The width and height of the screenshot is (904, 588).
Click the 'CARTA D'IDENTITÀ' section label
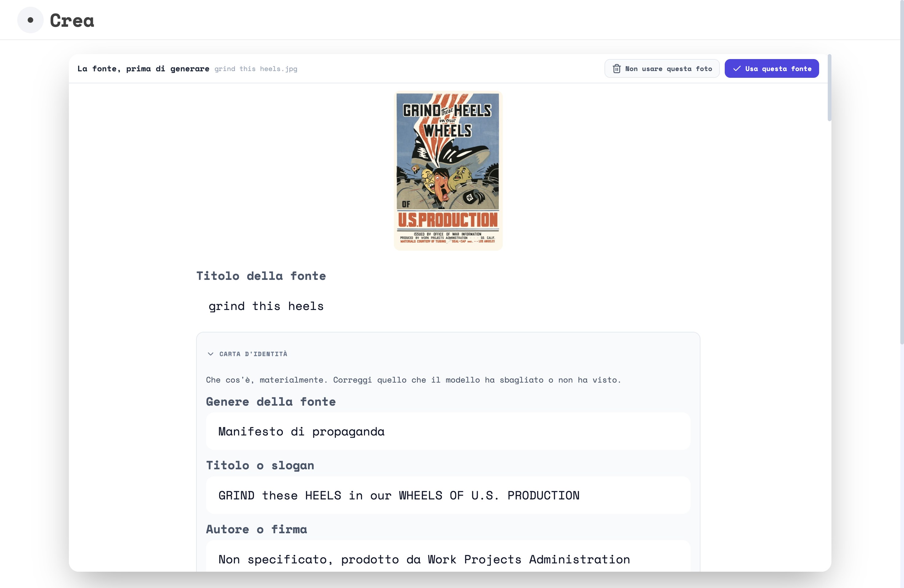253,354
